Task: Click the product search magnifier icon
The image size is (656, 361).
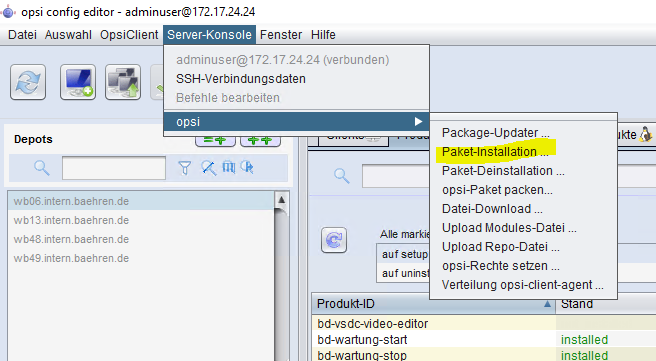Action: coord(341,176)
